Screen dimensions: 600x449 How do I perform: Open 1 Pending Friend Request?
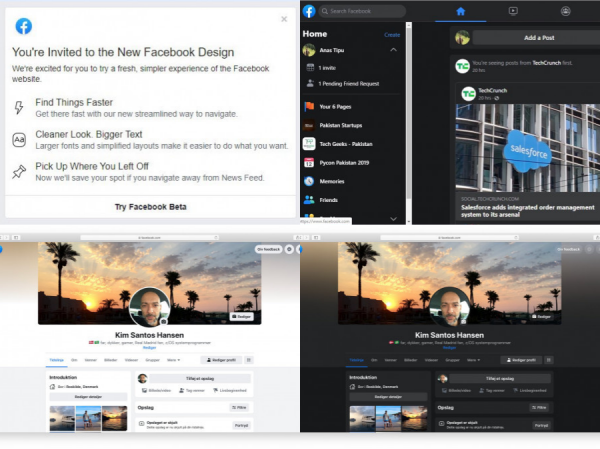(x=349, y=83)
